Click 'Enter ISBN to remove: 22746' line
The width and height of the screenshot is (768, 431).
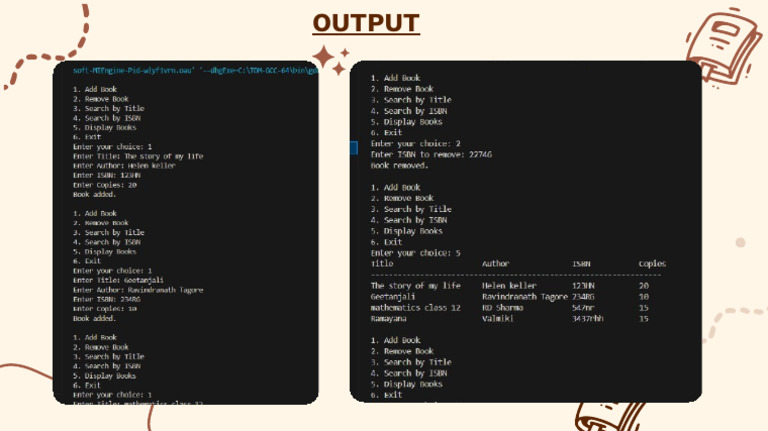431,155
